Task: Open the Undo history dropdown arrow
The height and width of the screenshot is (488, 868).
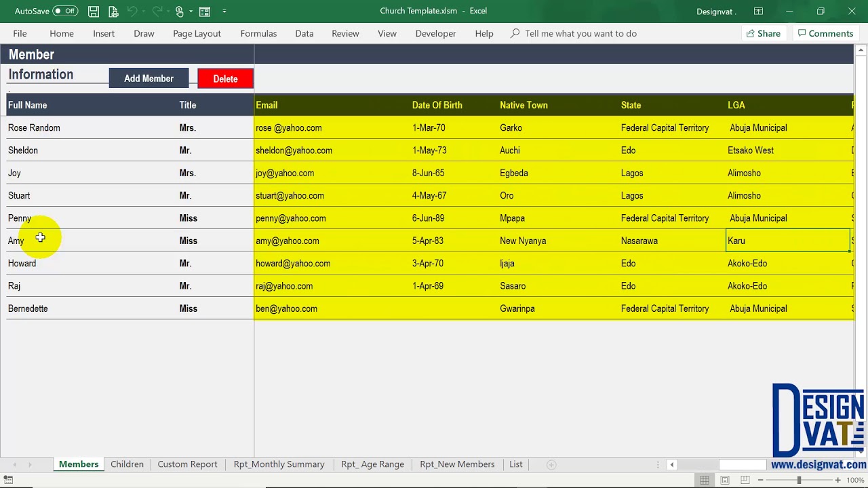Action: coord(144,11)
